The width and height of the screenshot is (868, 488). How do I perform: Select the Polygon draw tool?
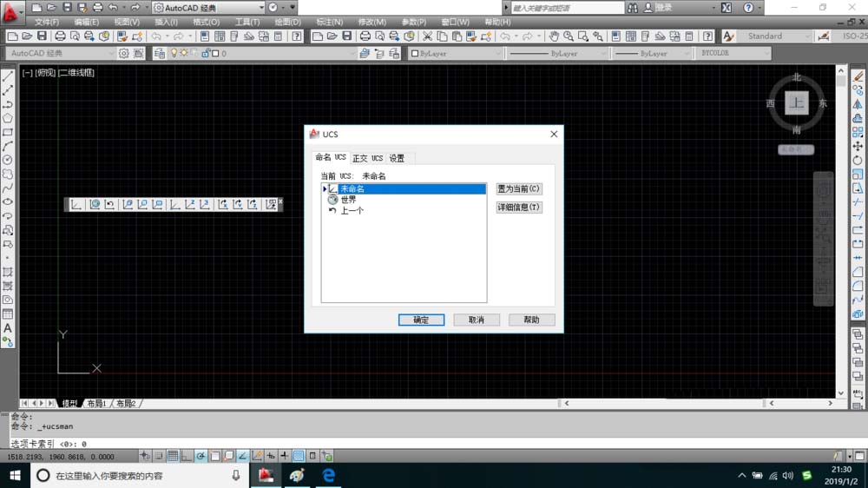click(x=8, y=118)
